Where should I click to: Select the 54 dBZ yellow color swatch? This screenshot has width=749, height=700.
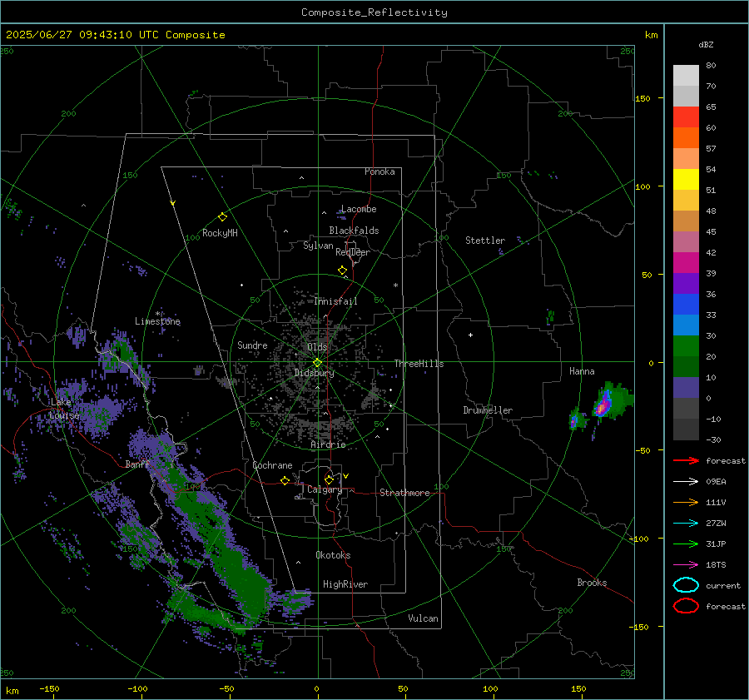[686, 179]
